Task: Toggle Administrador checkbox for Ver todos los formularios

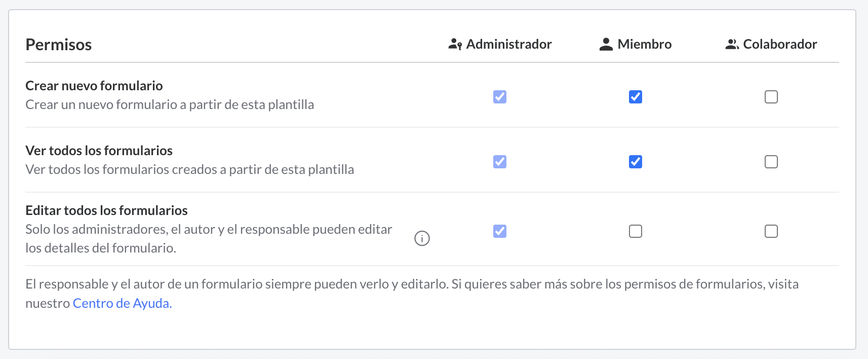Action: pyautogui.click(x=500, y=162)
